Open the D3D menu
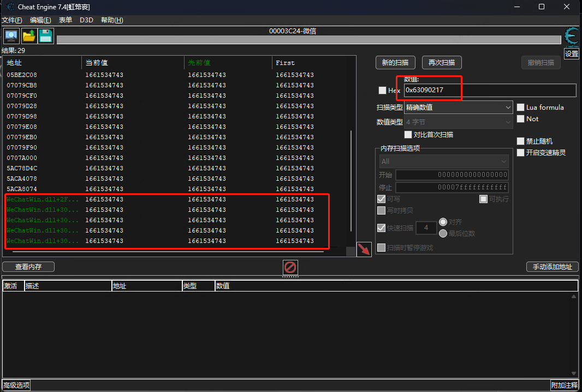The height and width of the screenshot is (392, 582). [86, 20]
